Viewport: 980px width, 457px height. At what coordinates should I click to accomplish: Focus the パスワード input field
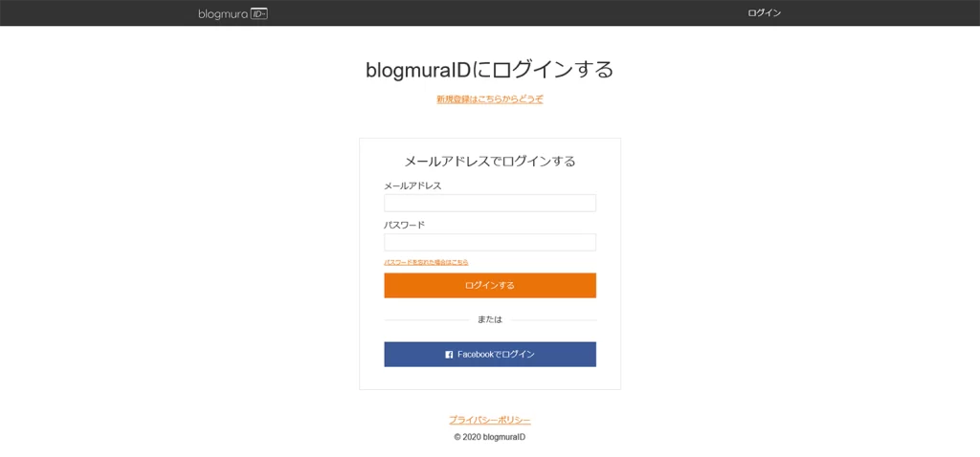(490, 242)
